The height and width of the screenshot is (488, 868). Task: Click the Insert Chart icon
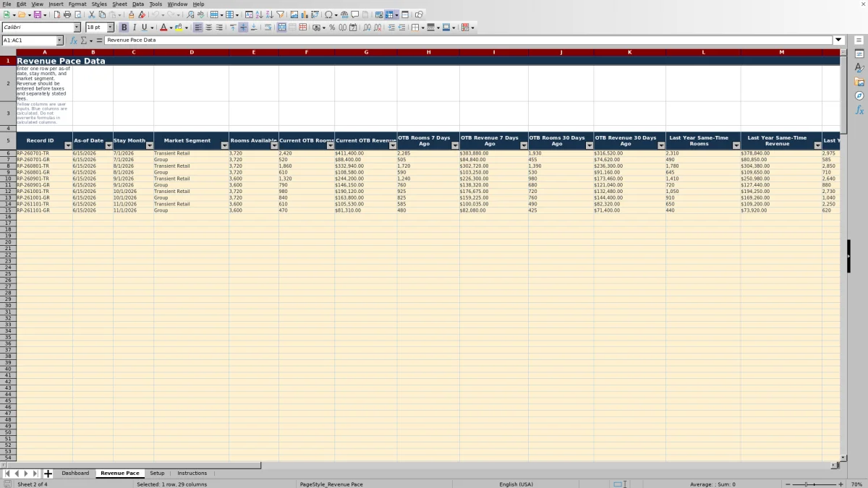click(x=305, y=14)
